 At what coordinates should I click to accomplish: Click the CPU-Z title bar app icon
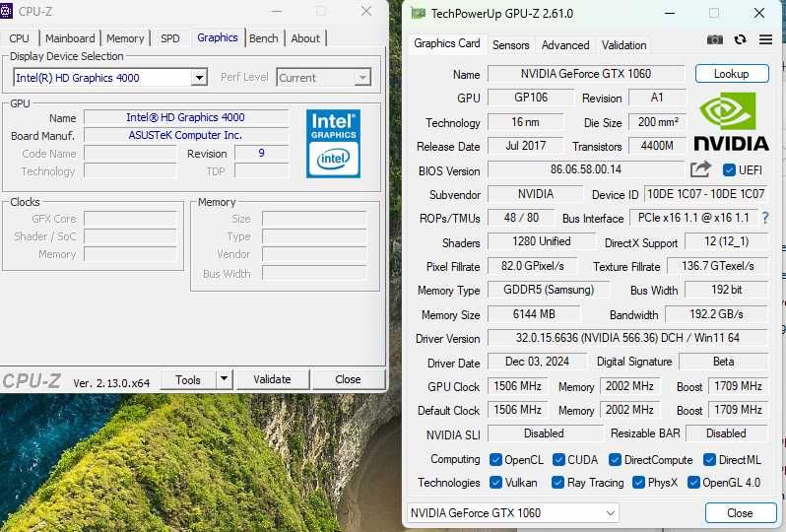(x=6, y=11)
